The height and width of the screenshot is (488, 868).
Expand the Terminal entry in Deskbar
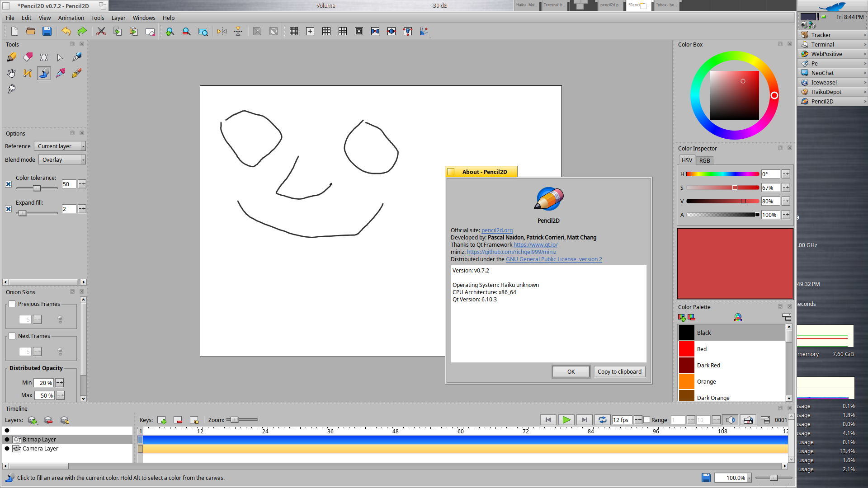coord(832,44)
